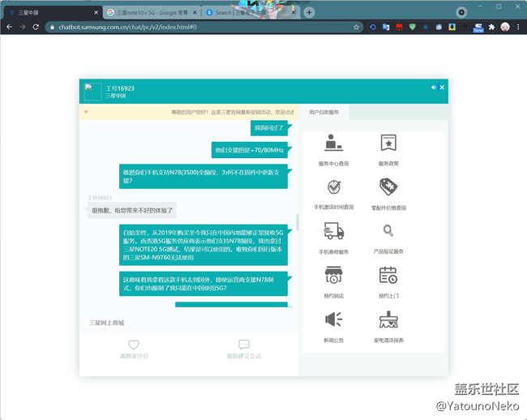The height and width of the screenshot is (420, 527).
Task: Click the yellow download extension icon
Action: point(452,27)
